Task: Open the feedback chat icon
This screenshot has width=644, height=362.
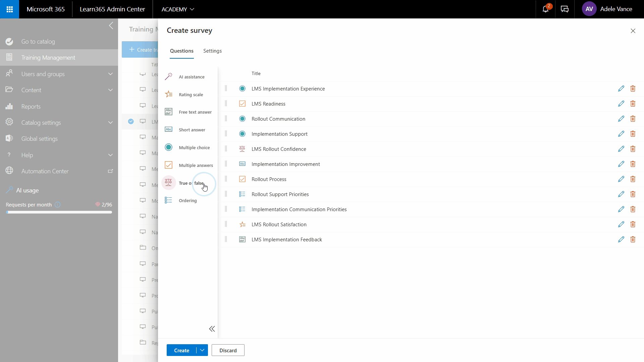Action: (x=565, y=9)
